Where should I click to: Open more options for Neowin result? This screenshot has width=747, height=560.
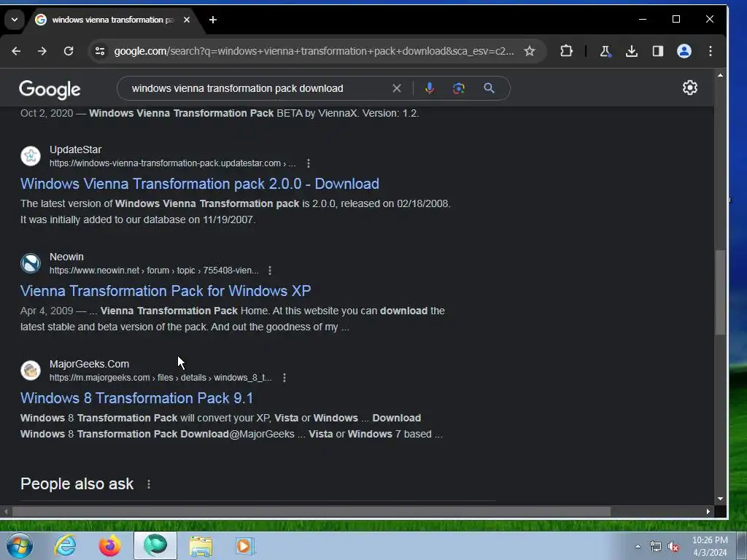[270, 271]
